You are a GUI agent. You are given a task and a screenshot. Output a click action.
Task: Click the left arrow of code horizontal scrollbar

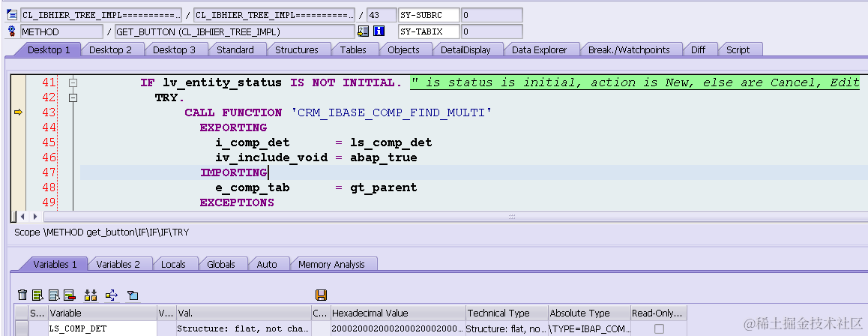(x=23, y=217)
